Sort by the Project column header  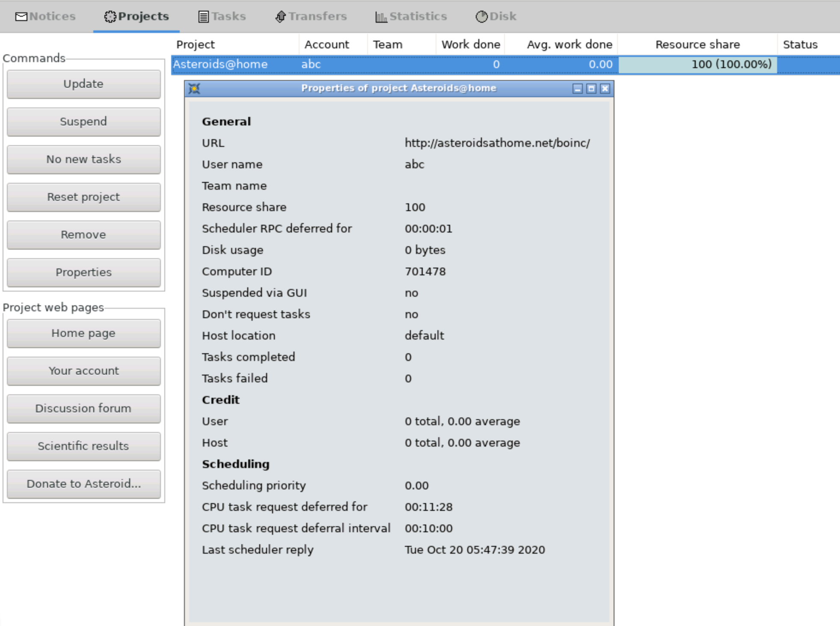(235, 45)
